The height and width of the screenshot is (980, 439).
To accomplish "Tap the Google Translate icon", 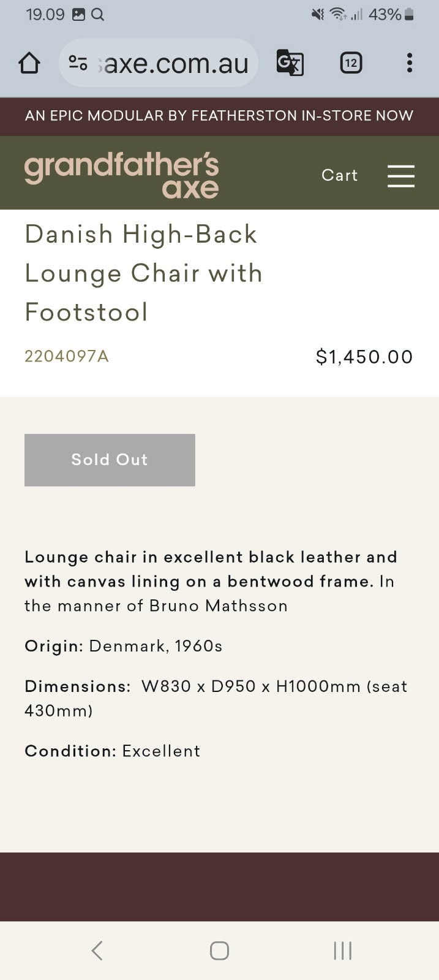I will (290, 63).
